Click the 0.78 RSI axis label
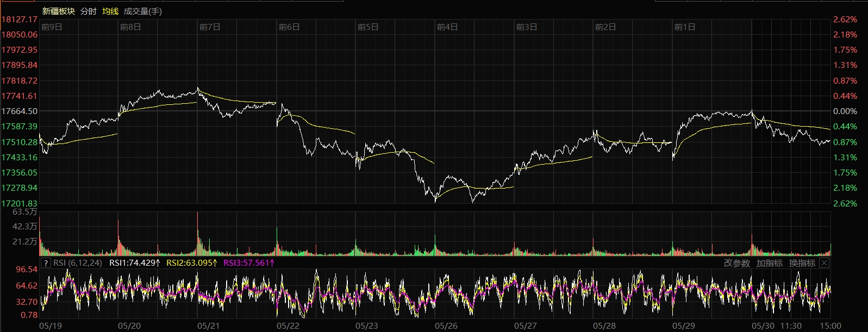Viewport: 868px width, 332px height. click(29, 315)
